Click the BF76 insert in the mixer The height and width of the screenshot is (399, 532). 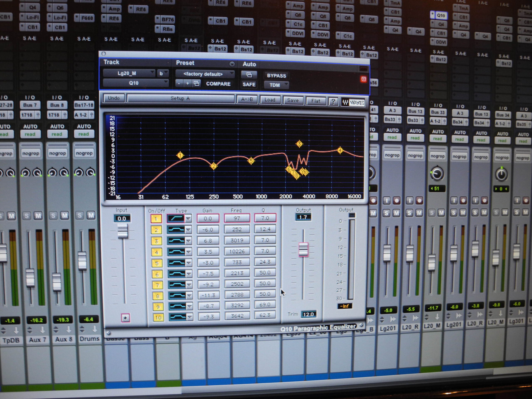point(165,20)
